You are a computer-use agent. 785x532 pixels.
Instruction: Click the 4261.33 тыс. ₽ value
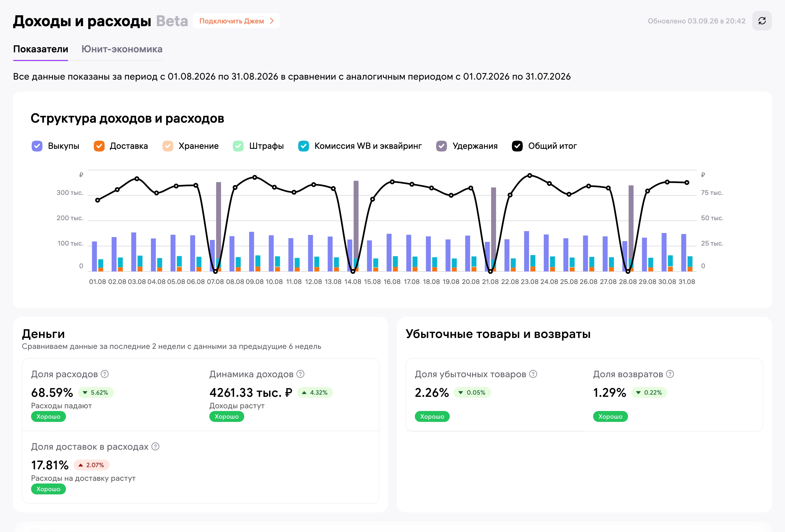(x=251, y=392)
